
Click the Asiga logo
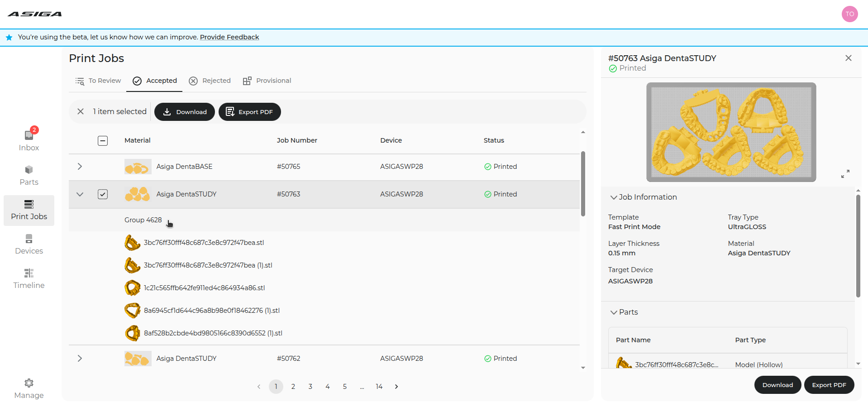(35, 14)
